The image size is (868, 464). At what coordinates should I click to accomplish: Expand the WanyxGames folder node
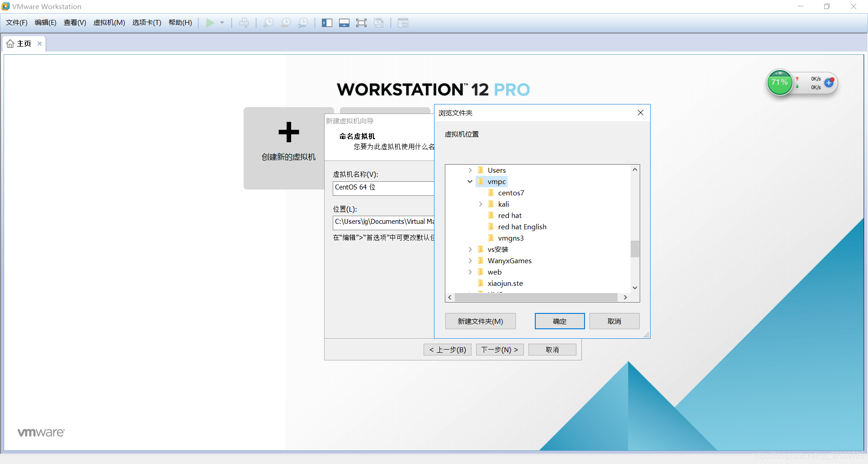click(x=470, y=260)
